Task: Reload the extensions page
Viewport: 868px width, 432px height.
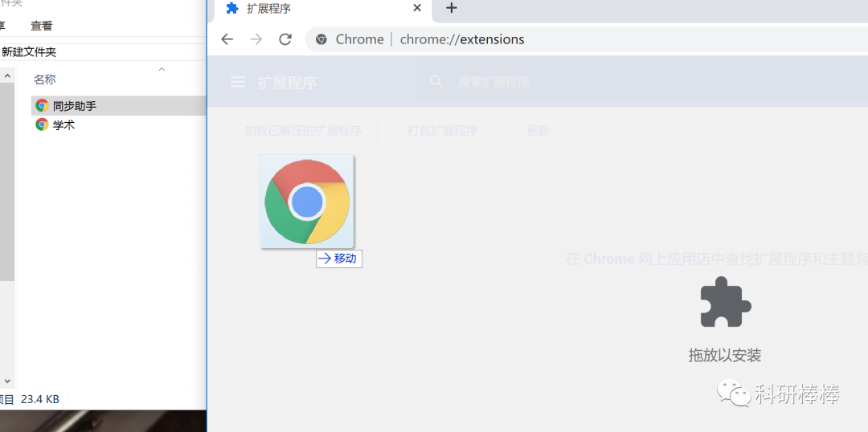Action: (x=285, y=39)
